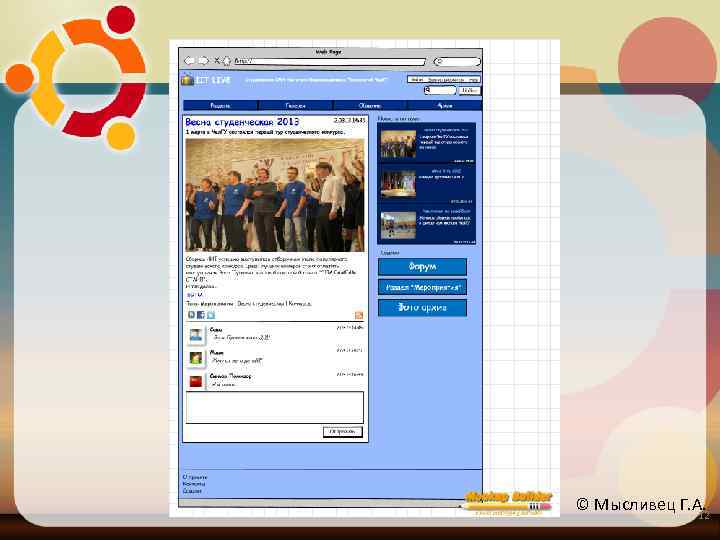Click the browser address bar
Image resolution: width=720 pixels, height=540 pixels.
[x=329, y=61]
